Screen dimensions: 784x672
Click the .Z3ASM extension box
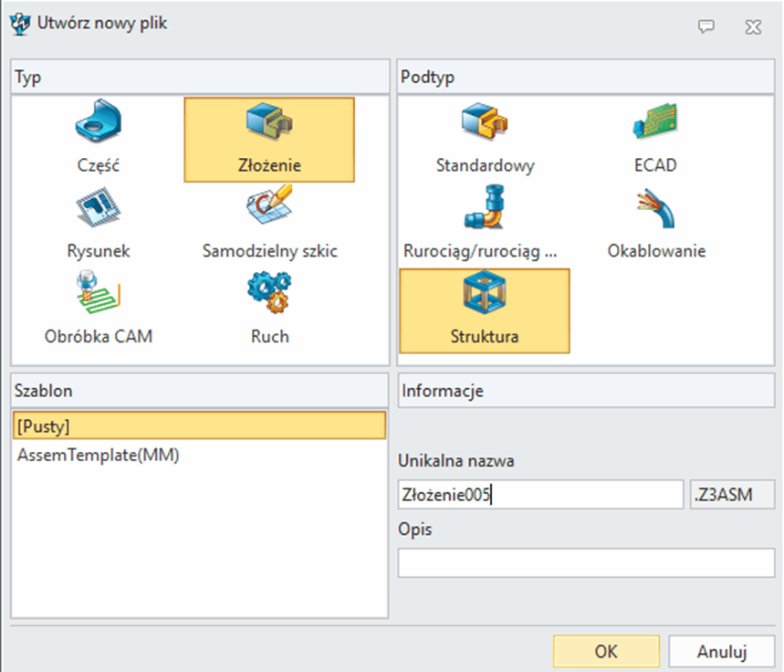[732, 495]
